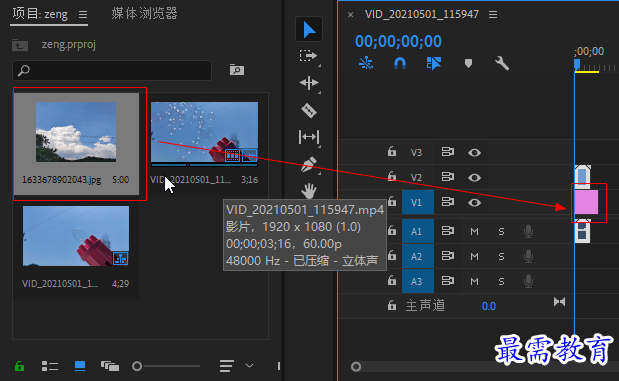Toggle lock on track V3
This screenshot has width=619, height=381.
pyautogui.click(x=392, y=151)
